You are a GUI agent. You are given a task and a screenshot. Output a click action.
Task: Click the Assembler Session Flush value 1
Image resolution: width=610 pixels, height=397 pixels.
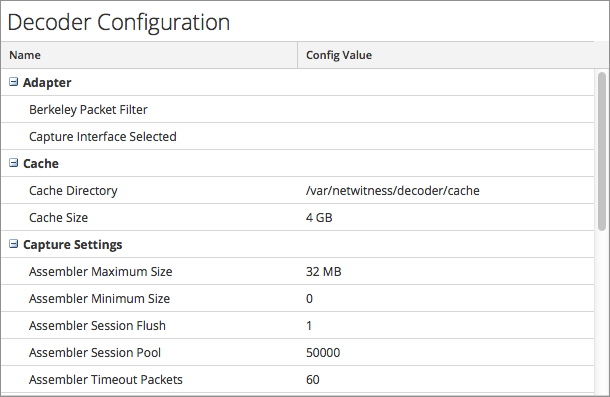pos(309,325)
